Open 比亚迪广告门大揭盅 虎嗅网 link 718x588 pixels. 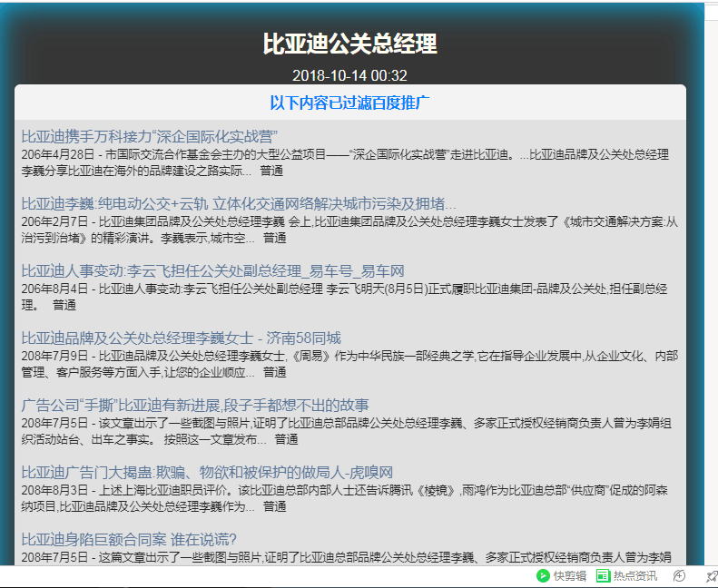pyautogui.click(x=207, y=472)
